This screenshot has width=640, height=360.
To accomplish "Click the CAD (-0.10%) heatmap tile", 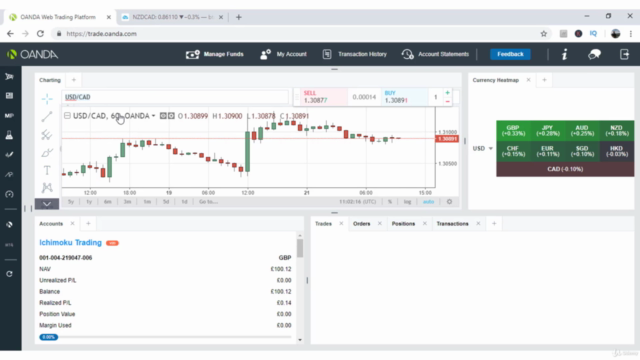I will click(565, 169).
